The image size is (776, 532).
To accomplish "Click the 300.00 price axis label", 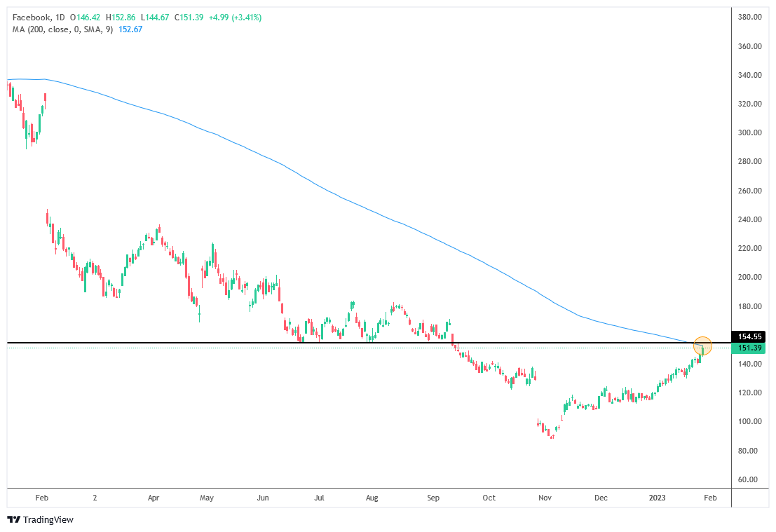I will 750,132.
